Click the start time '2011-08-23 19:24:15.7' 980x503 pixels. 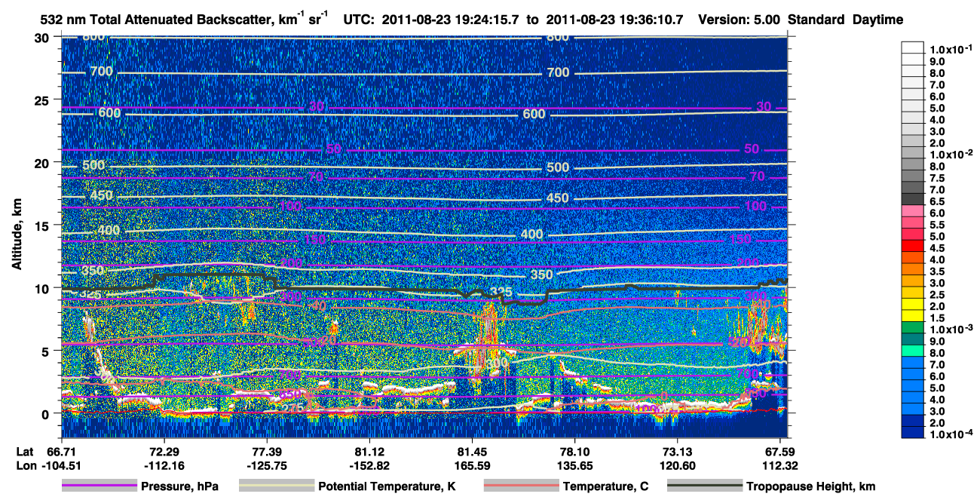[x=451, y=20]
